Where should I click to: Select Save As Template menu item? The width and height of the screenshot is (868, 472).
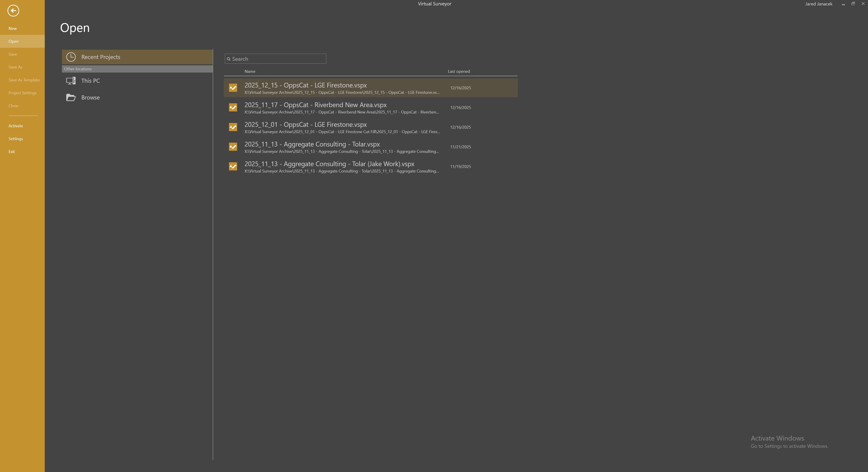click(22, 80)
